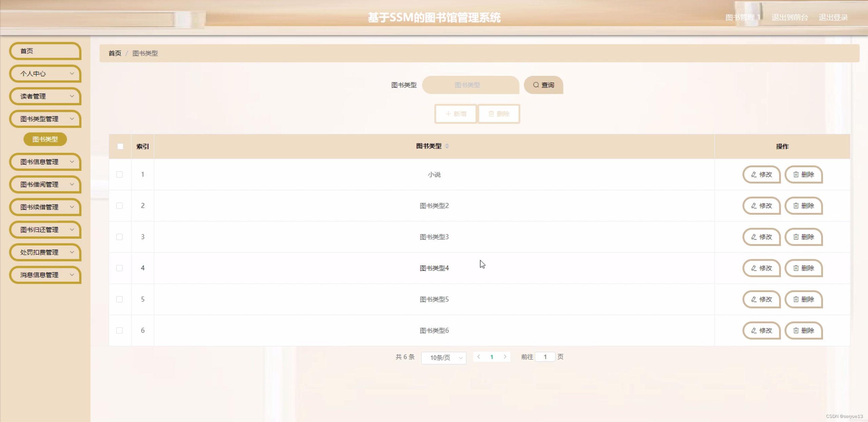
Task: Select 图书类型 in the sidebar
Action: tap(45, 139)
